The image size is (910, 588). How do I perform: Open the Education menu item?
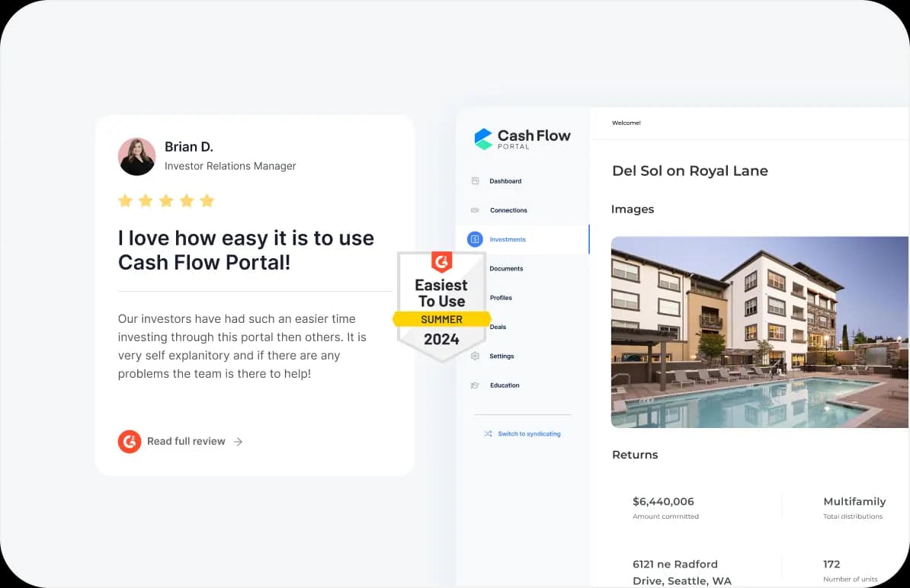pyautogui.click(x=505, y=385)
